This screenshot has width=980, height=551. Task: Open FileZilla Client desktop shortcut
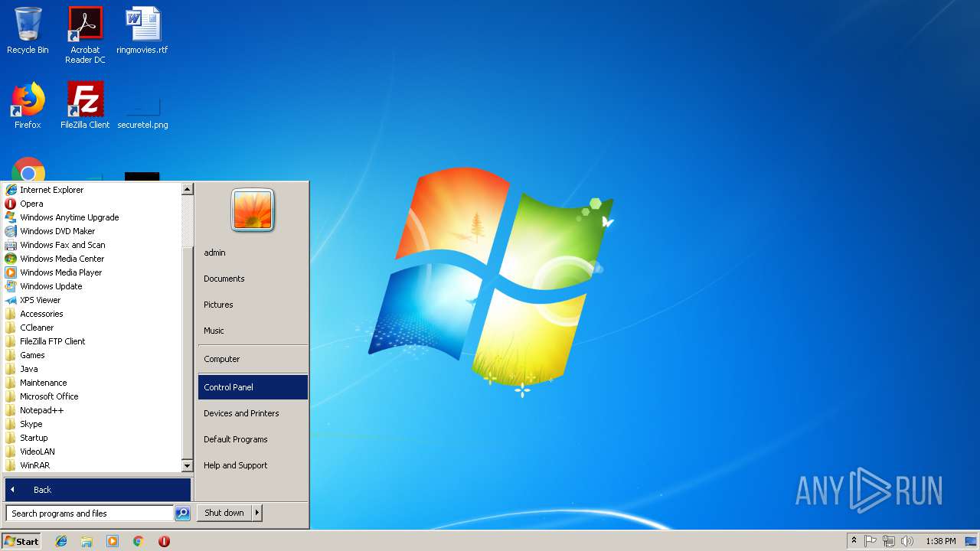[x=85, y=106]
